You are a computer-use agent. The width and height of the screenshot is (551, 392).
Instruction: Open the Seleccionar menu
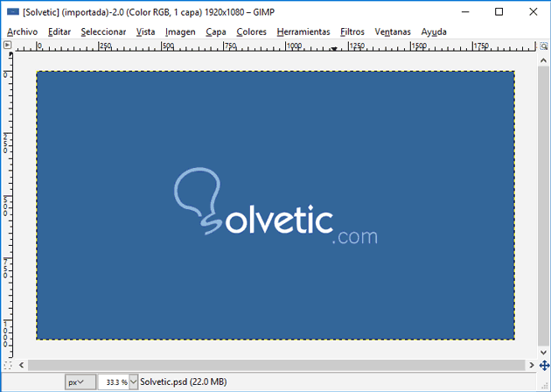pyautogui.click(x=103, y=32)
